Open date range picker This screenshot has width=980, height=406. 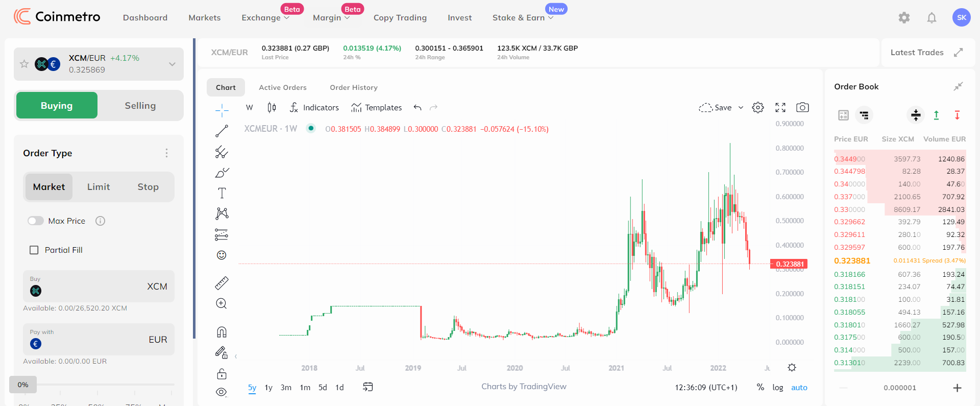tap(367, 387)
